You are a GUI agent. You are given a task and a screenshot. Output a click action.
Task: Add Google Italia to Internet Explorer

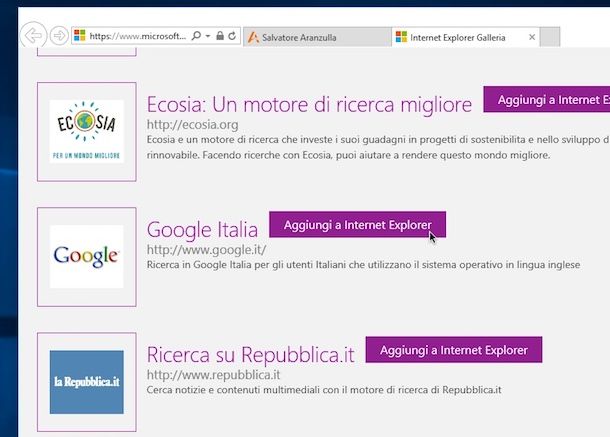point(358,225)
